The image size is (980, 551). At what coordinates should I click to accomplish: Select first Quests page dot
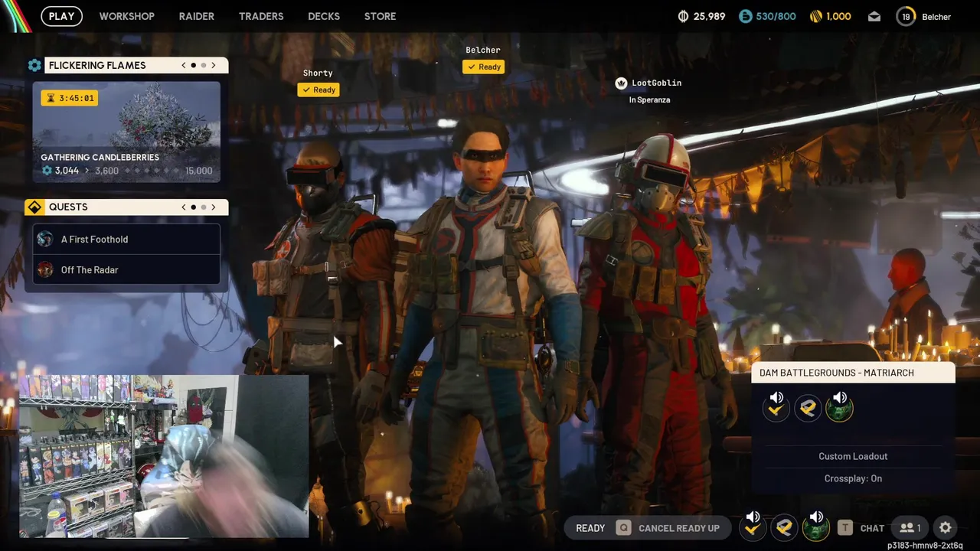tap(194, 207)
